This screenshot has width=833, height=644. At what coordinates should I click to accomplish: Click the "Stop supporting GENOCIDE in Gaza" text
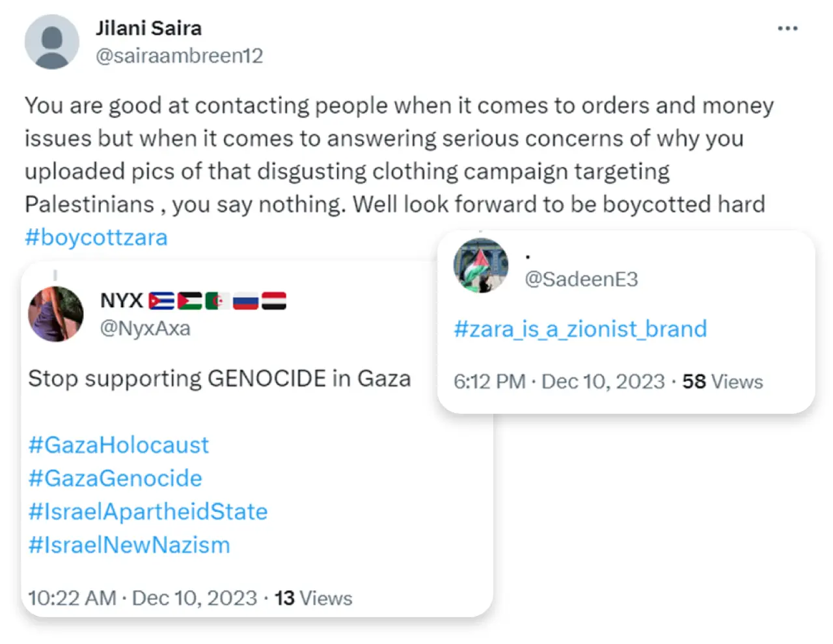pos(219,379)
